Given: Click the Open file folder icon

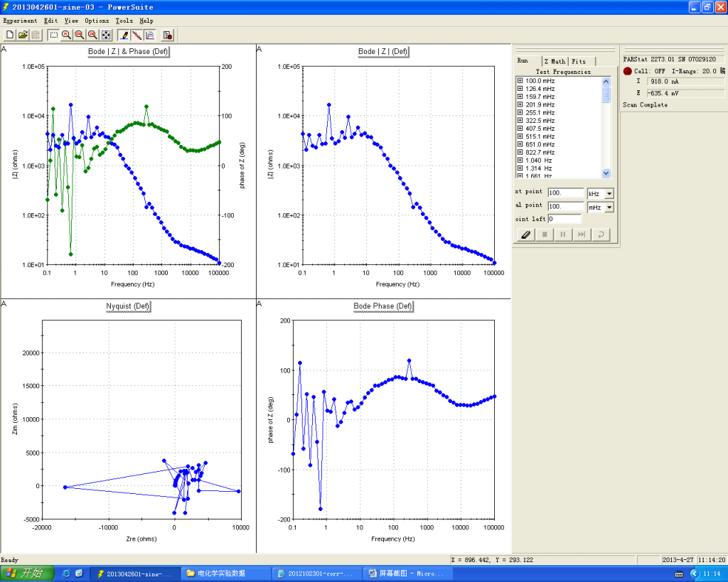Looking at the screenshot, I should (23, 35).
